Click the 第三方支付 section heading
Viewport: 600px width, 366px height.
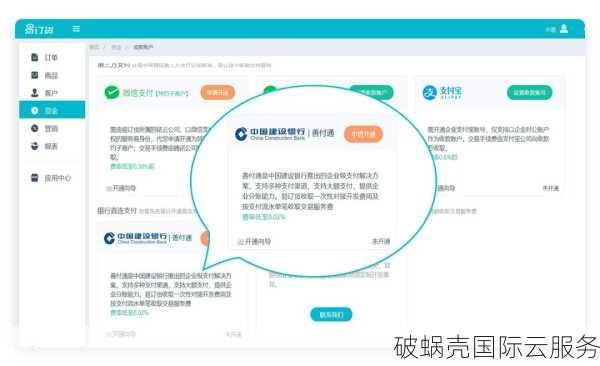[114, 65]
